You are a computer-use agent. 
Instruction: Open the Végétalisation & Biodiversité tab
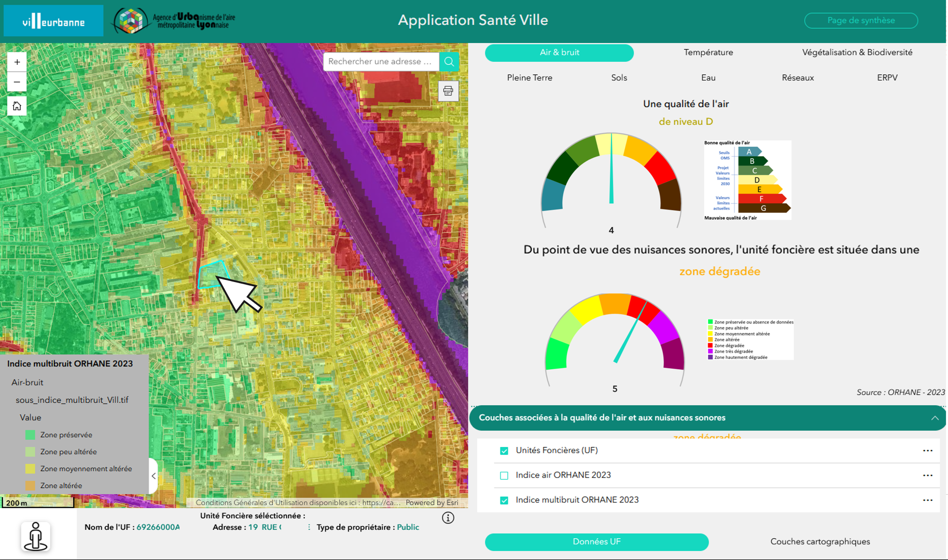point(857,52)
